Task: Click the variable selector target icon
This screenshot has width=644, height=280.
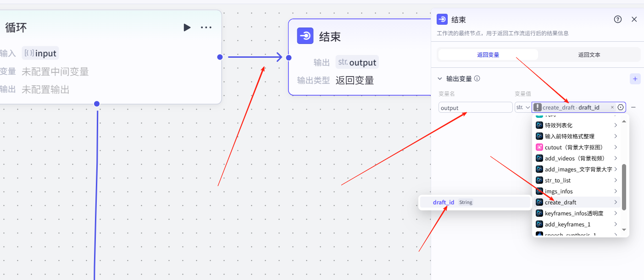Action: (x=621, y=107)
